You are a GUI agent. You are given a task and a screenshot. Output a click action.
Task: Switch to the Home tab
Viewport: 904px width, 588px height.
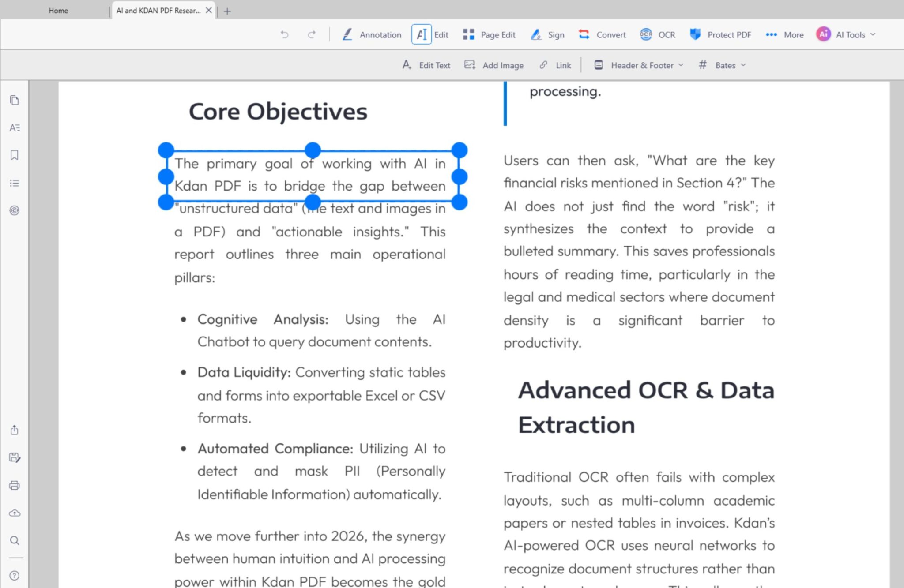tap(58, 11)
